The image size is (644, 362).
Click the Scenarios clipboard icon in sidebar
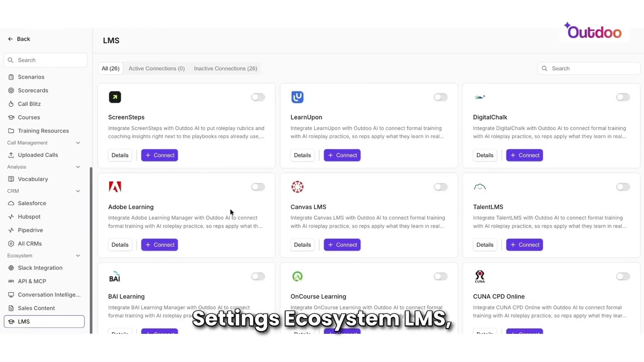tap(11, 77)
